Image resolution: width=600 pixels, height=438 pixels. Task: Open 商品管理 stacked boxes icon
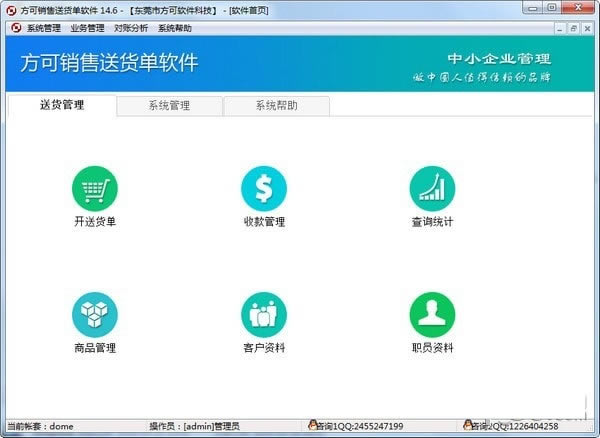point(94,314)
